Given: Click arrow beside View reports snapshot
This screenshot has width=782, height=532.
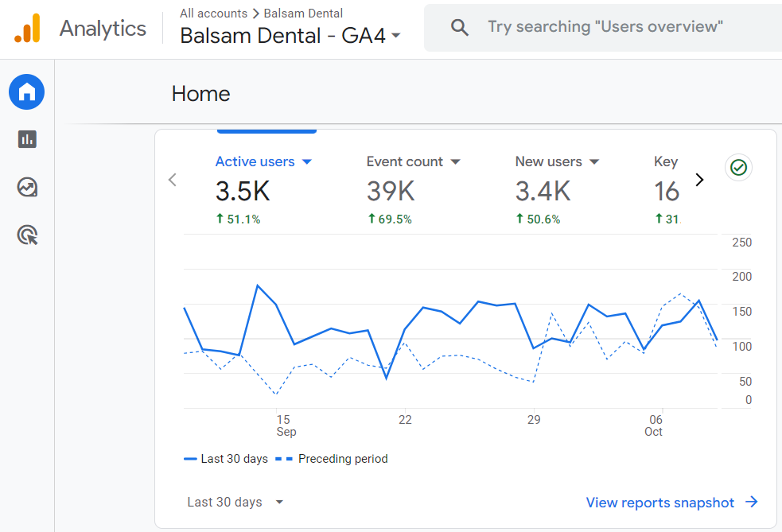Looking at the screenshot, I should (752, 502).
